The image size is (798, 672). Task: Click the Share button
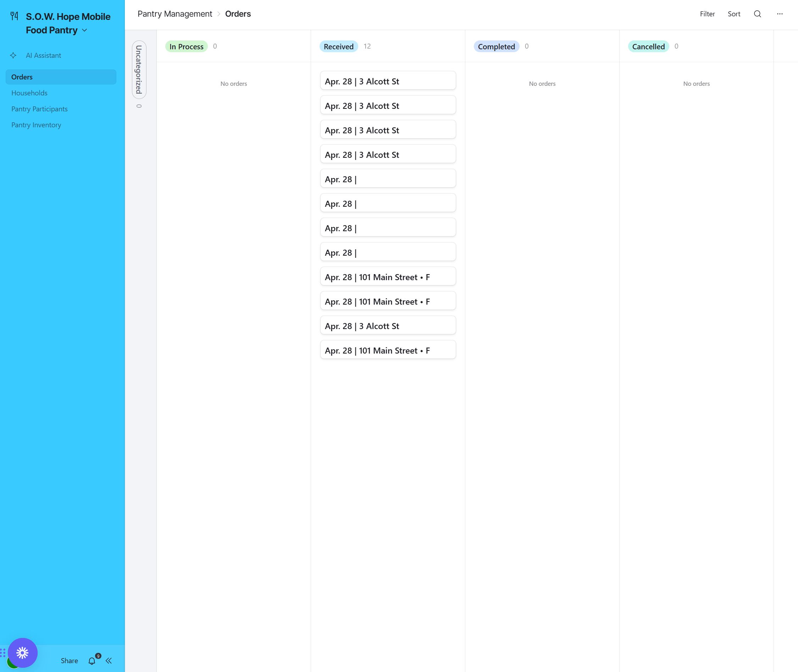pos(69,661)
